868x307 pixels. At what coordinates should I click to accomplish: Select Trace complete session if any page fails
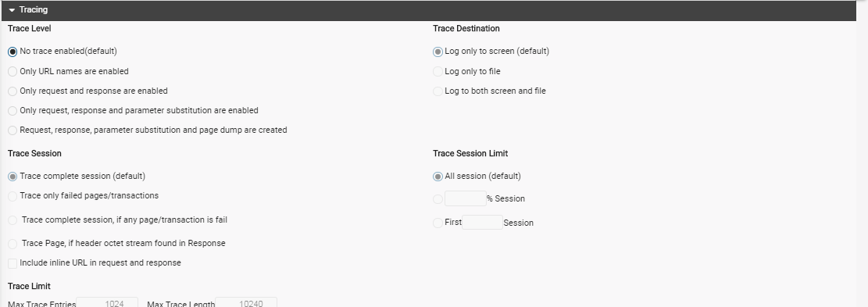[x=13, y=220]
